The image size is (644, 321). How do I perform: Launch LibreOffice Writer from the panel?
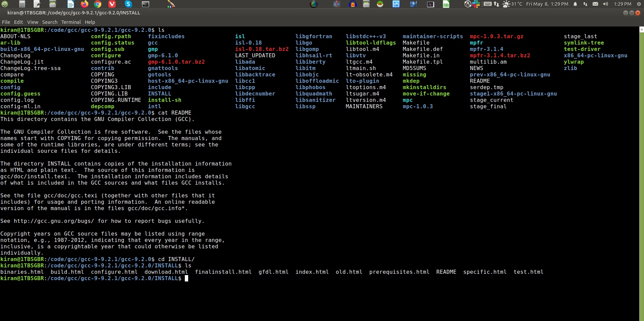tap(70, 4)
